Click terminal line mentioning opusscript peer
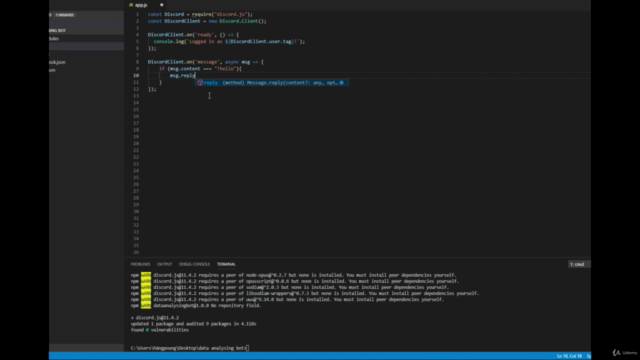This screenshot has height=360, width=640. (295, 281)
